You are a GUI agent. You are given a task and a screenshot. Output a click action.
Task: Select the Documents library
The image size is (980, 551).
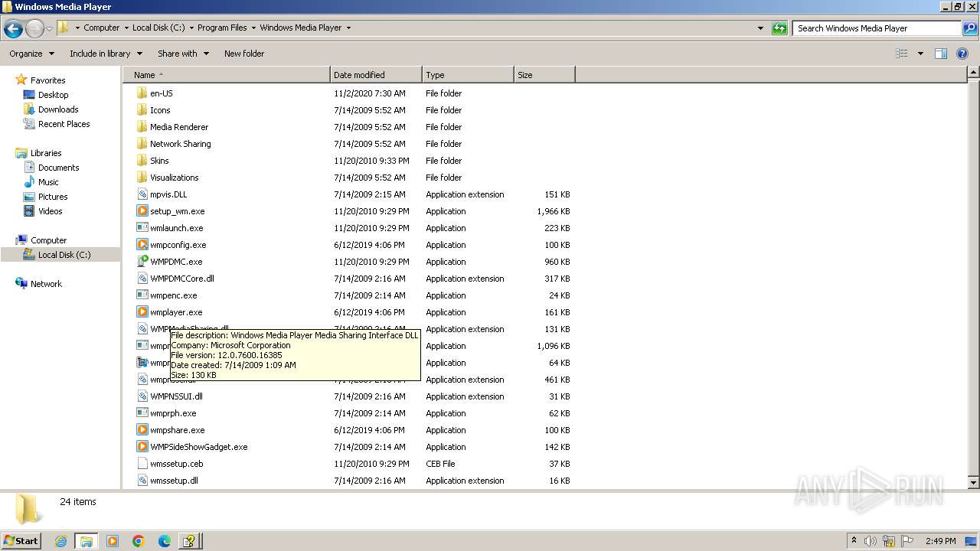tap(58, 168)
